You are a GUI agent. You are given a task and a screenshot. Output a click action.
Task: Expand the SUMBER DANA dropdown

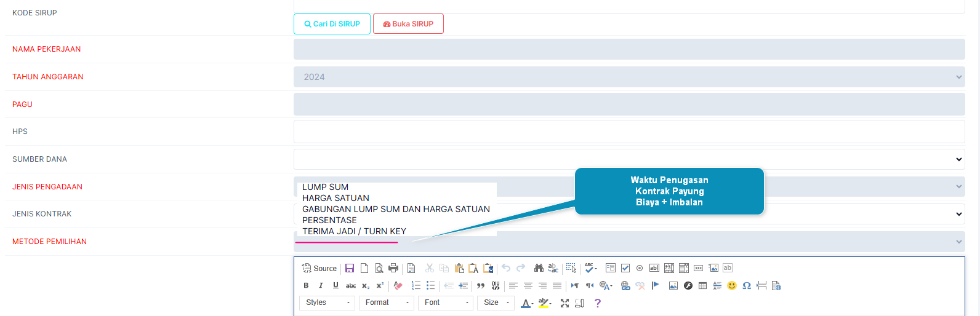pyautogui.click(x=629, y=159)
